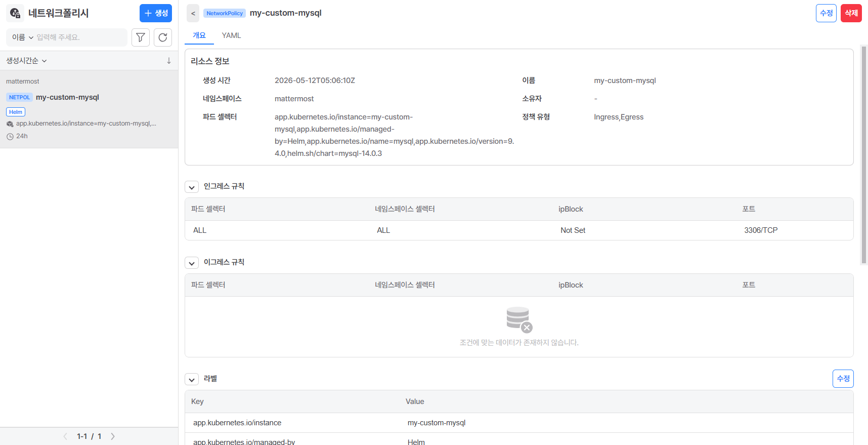Screen dimensions: 868x445
Task: Go to previous page in pagination
Action: [x=65, y=436]
